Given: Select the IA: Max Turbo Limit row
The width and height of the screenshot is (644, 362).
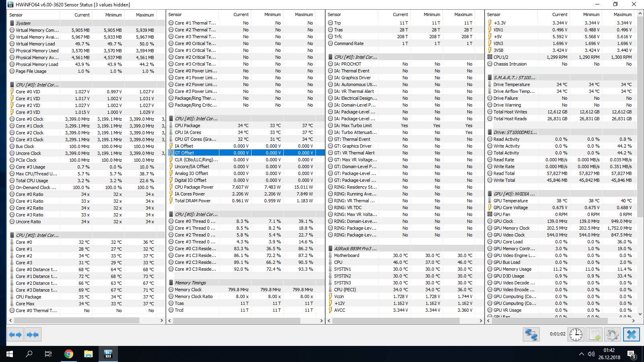Looking at the screenshot, I should click(x=405, y=125).
